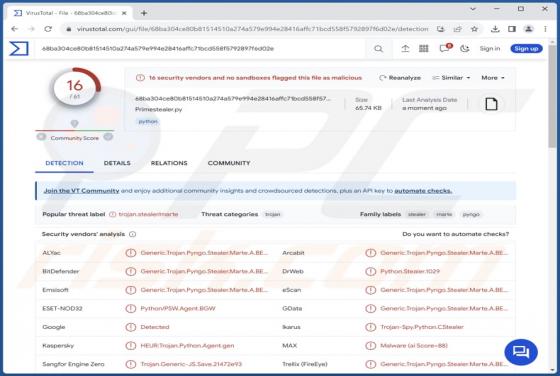Switch to the DETAILS tab
Image resolution: width=560 pixels, height=376 pixels.
[117, 163]
